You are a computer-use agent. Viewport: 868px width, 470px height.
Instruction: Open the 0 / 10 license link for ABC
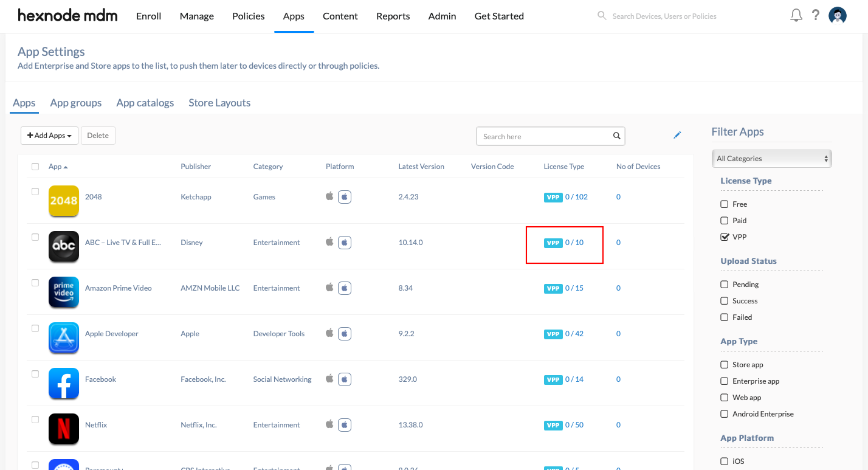tap(574, 243)
